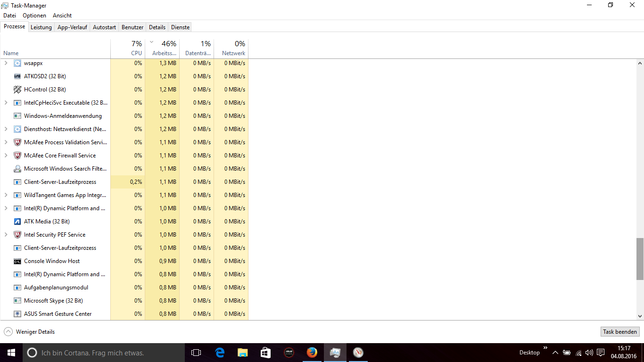Click the McAfee Process Validation Service shield icon
The height and width of the screenshot is (362, 644).
pos(17,142)
